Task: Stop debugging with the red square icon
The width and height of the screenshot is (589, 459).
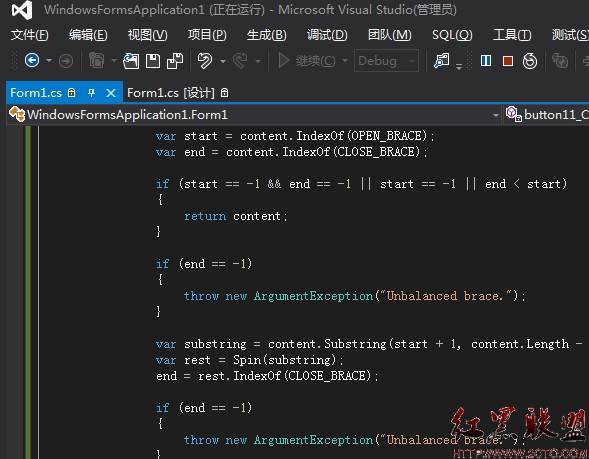Action: pyautogui.click(x=508, y=60)
